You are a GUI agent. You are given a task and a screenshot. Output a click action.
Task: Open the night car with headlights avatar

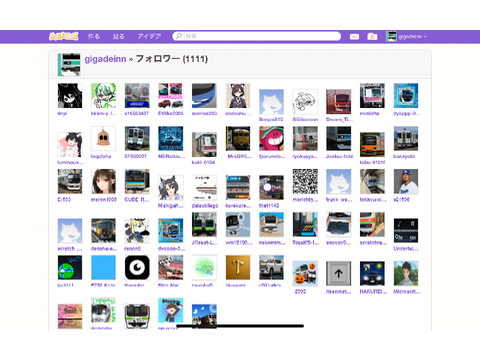click(x=372, y=274)
